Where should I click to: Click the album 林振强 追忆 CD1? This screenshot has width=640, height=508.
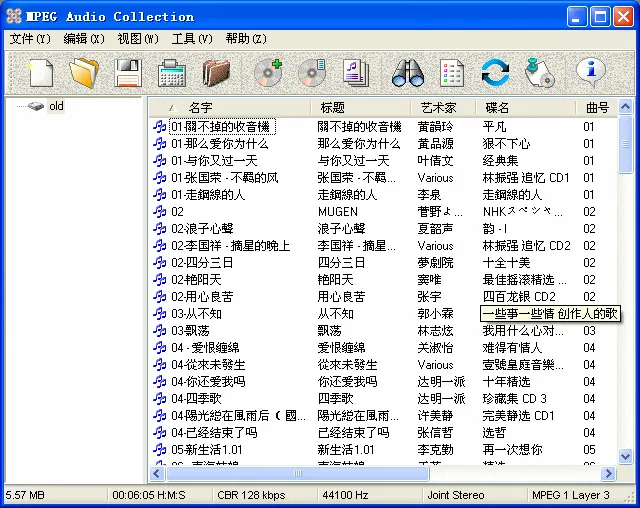(526, 177)
